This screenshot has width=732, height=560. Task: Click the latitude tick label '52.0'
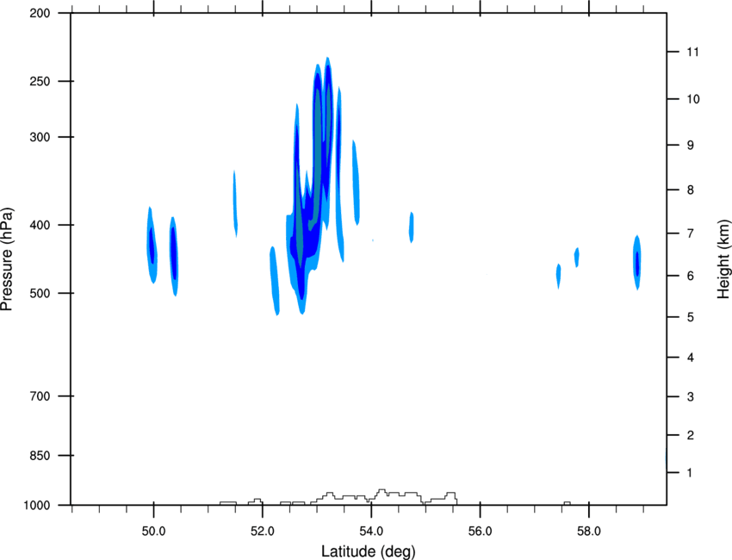click(x=263, y=532)
